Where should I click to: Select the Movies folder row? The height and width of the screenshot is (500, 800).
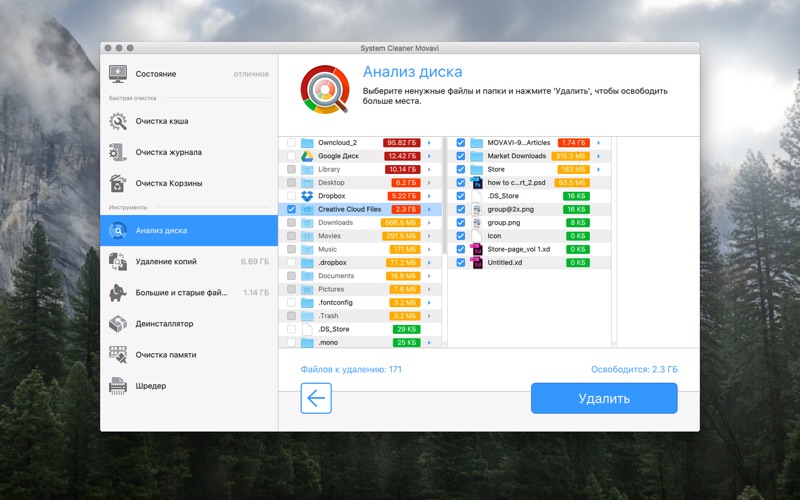click(360, 236)
